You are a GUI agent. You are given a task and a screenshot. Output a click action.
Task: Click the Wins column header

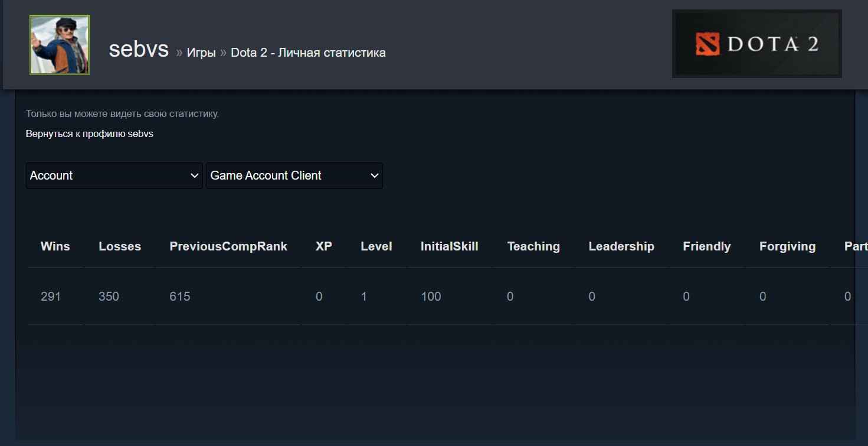pos(55,246)
